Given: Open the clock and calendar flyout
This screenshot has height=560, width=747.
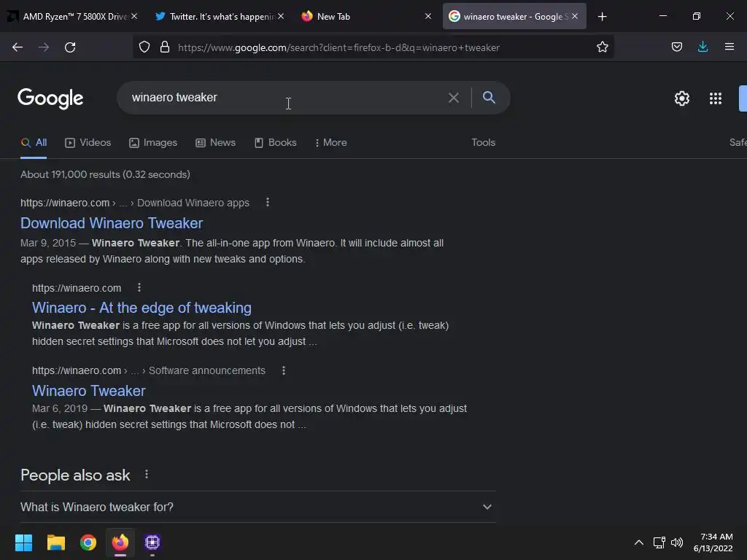Looking at the screenshot, I should 713,542.
